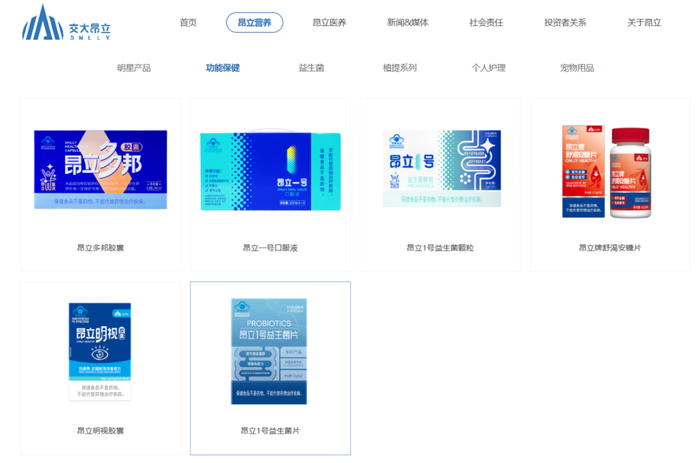Open 新闻&媒体 in the top menu
The width and height of the screenshot is (700, 463).
point(408,22)
